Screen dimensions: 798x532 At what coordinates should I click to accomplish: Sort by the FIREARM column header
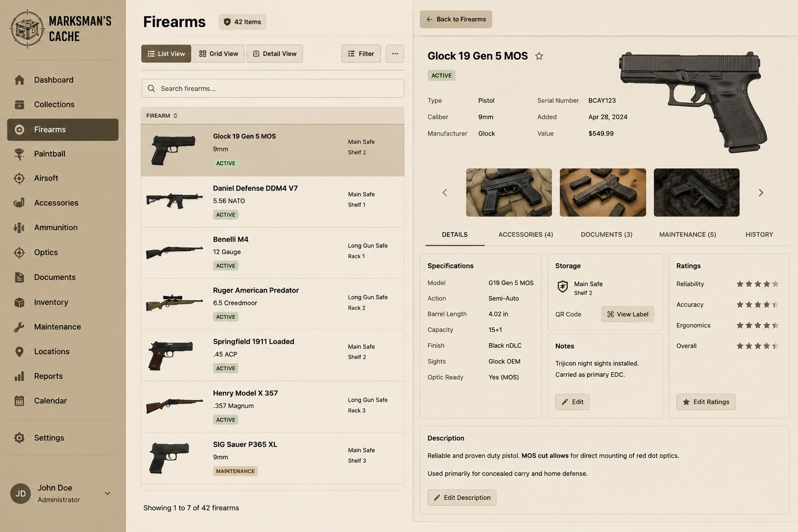tap(162, 116)
